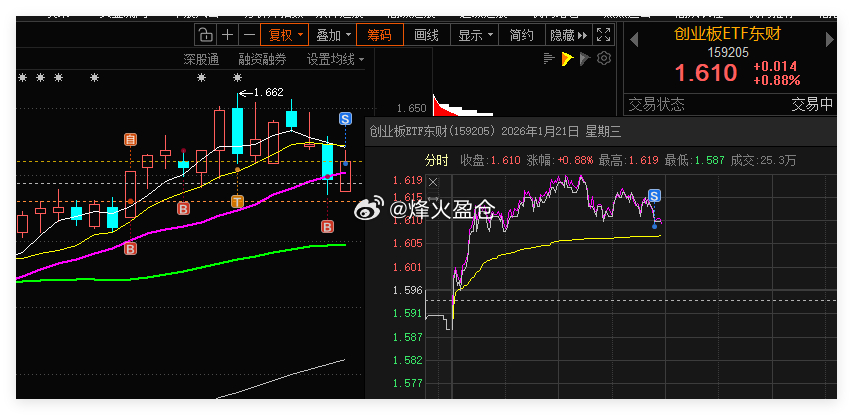Toggle the chart lock icon
Screen dimensions: 853x415
click(x=206, y=35)
